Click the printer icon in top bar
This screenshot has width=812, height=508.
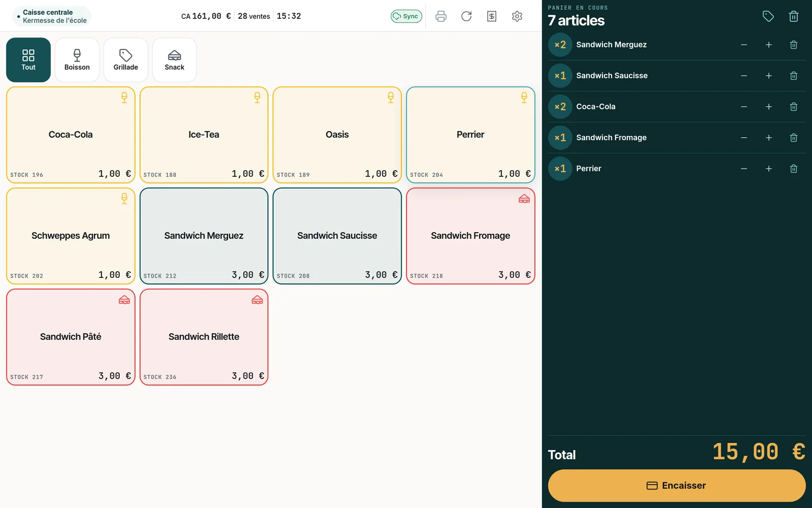point(441,16)
